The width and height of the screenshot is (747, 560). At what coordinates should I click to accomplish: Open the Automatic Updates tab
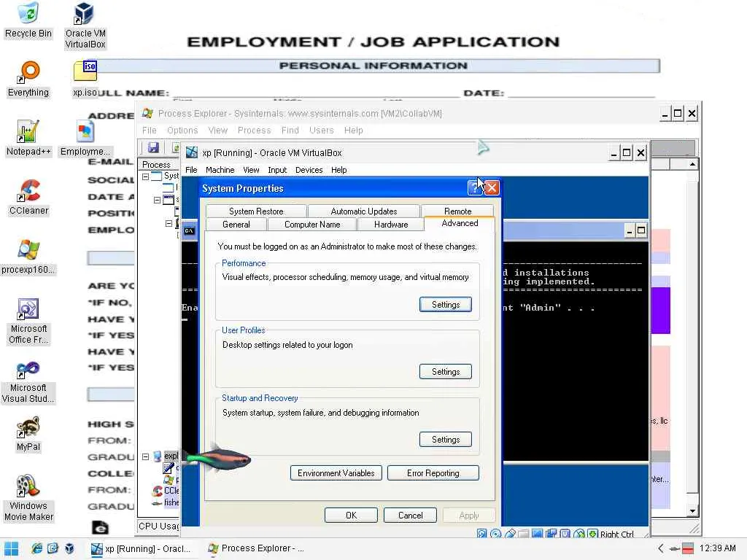[x=364, y=211]
